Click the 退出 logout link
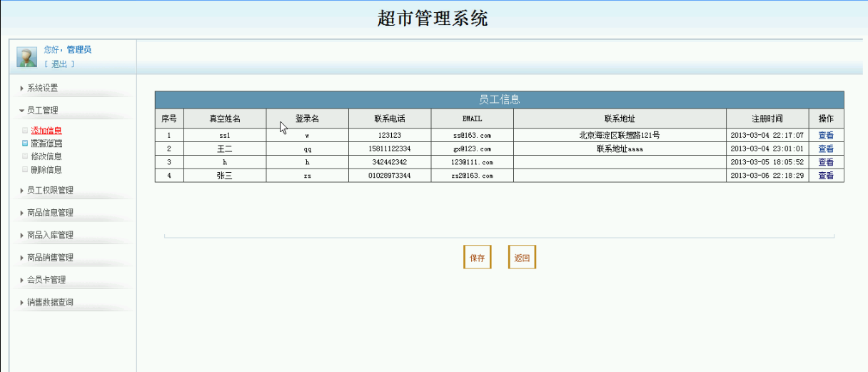The image size is (868, 372). (x=59, y=64)
